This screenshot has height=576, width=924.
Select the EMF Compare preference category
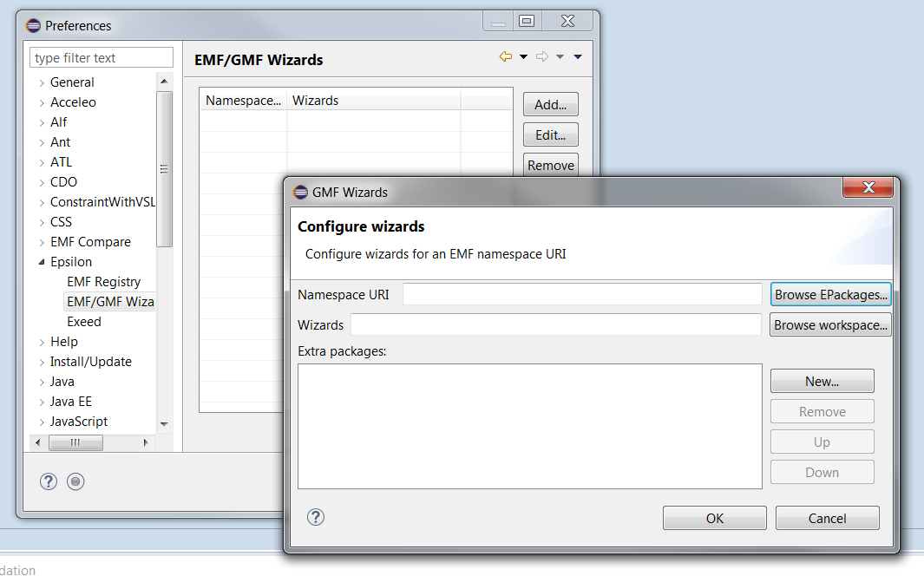(90, 241)
